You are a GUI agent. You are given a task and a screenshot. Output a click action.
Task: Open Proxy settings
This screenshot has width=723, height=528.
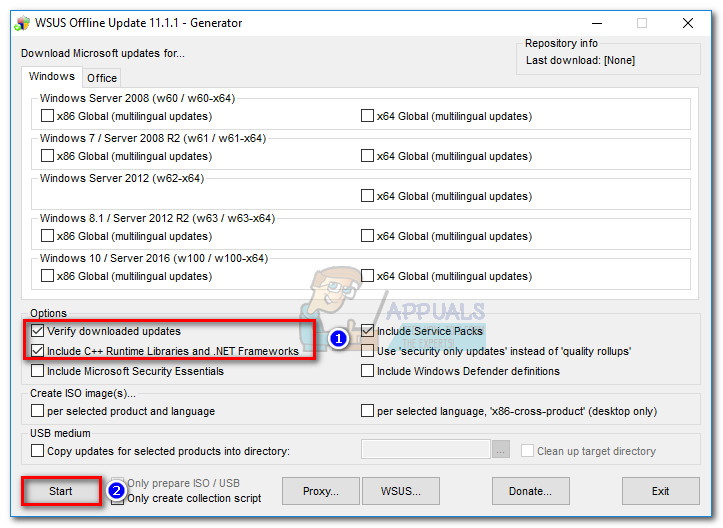pos(320,491)
